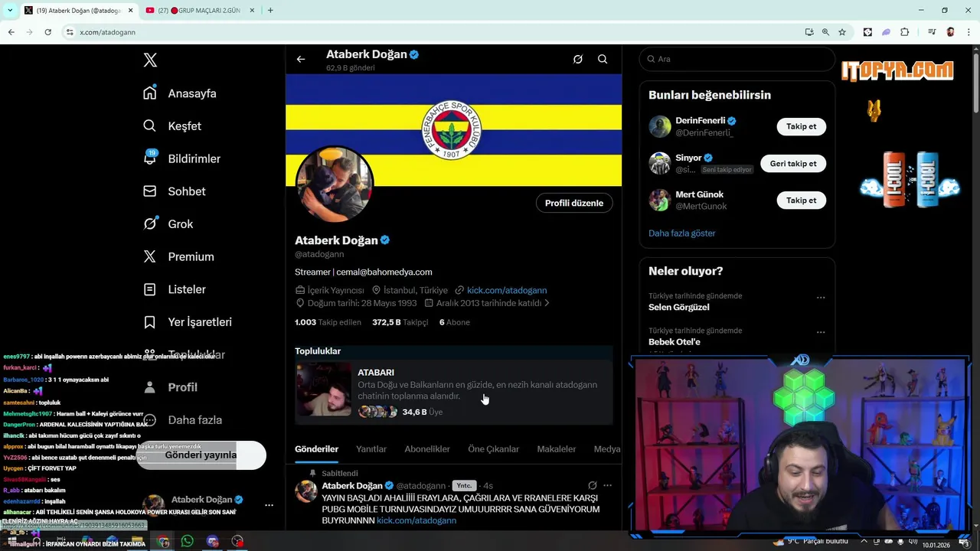Viewport: 980px width, 551px height.
Task: Open Chrome tab search dropdown
Action: (x=10, y=10)
